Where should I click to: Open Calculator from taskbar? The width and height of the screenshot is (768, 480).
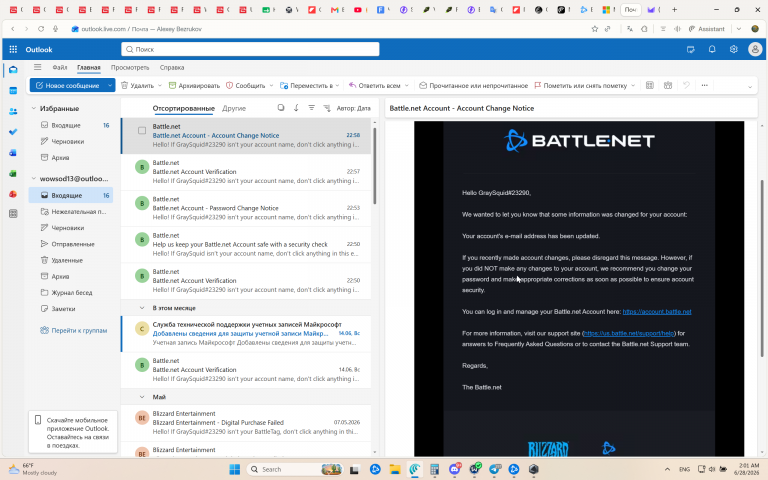point(434,469)
